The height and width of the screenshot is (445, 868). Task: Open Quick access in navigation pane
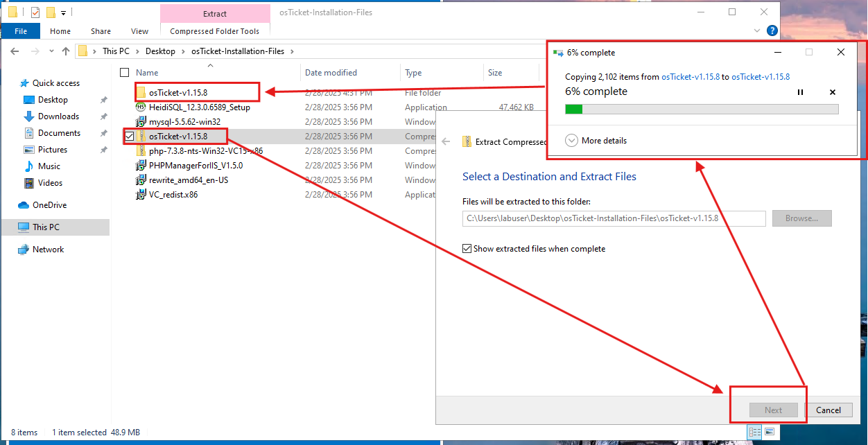click(x=56, y=83)
